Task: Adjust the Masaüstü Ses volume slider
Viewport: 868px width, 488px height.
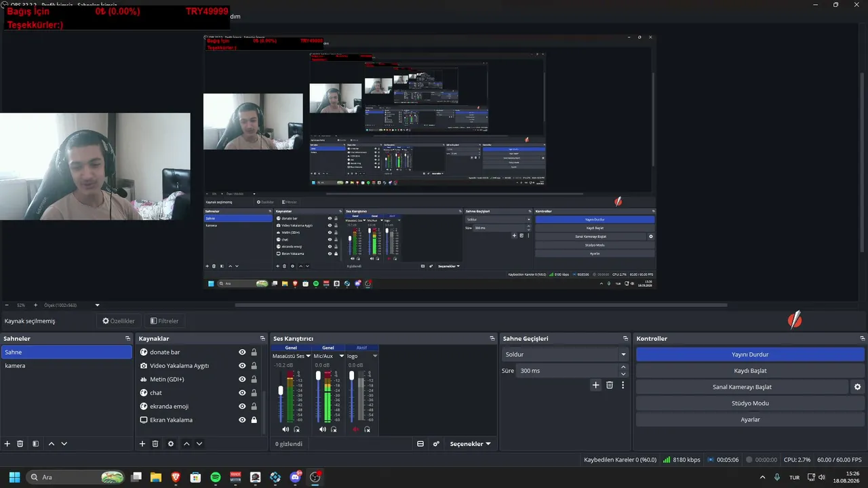Action: [281, 390]
